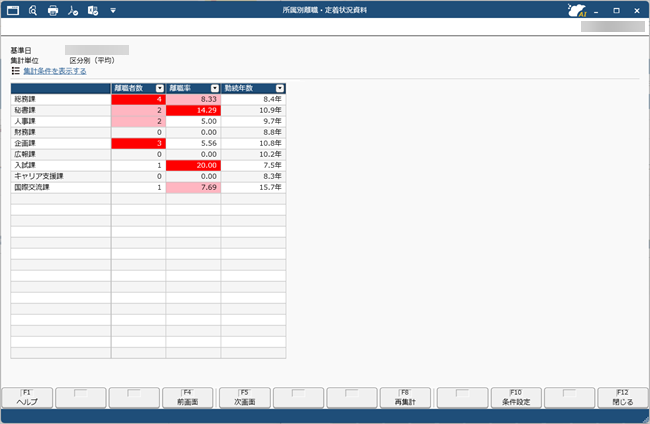Screen dimensions: 650x424
Task: Open the print preview magnifier icon
Action: coord(33,10)
